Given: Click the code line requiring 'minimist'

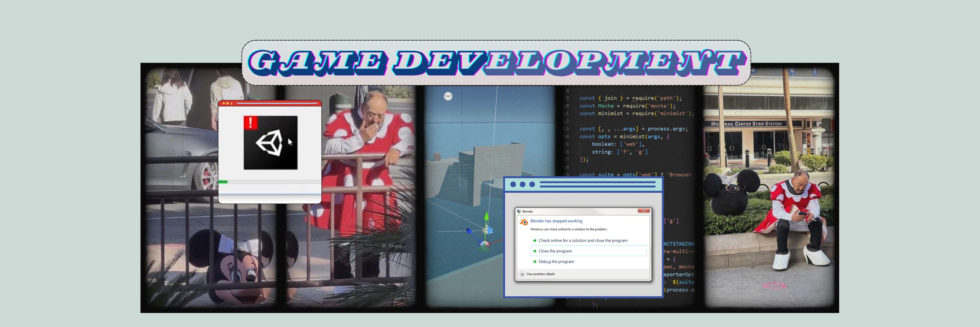Looking at the screenshot, I should 636,113.
